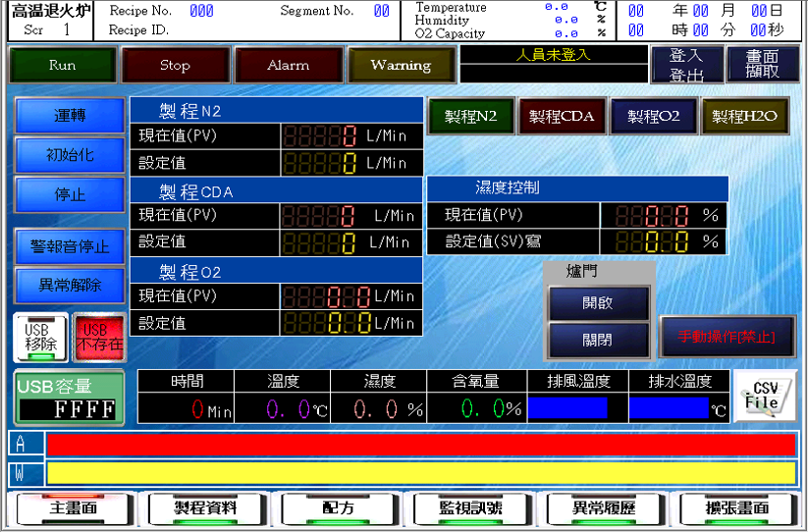Click the USB容量 FFFF indicator
The image size is (808, 532).
click(69, 398)
